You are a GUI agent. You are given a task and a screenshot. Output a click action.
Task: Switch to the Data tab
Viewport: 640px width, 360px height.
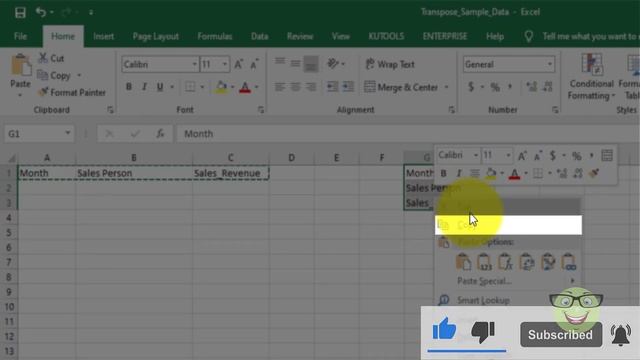[x=260, y=36]
